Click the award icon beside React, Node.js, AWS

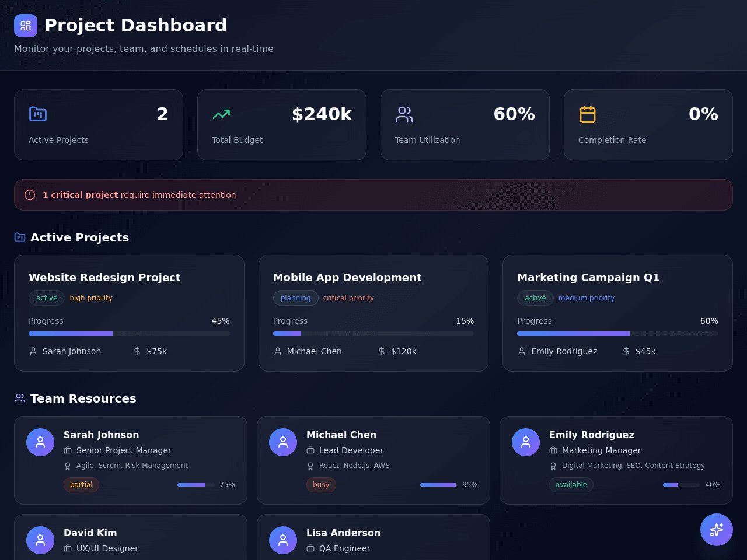(x=310, y=466)
